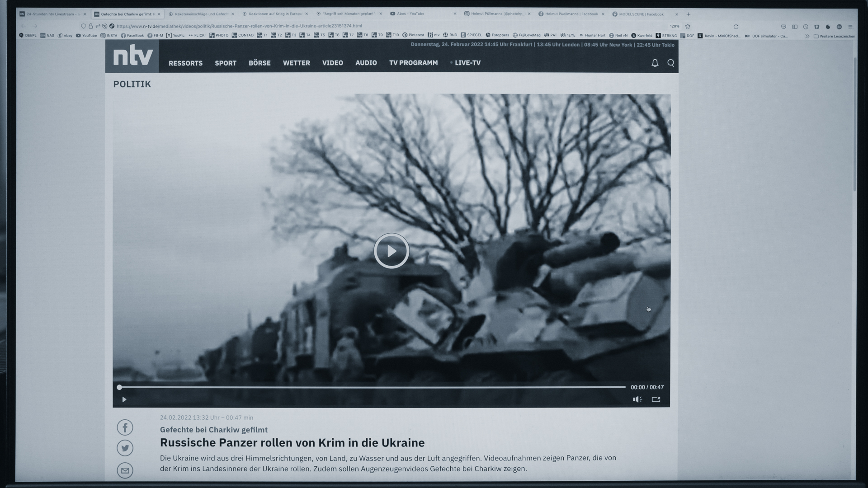Switch to MODELSCENE Facebook tab
Viewport: 868px width, 488px height.
coord(641,14)
